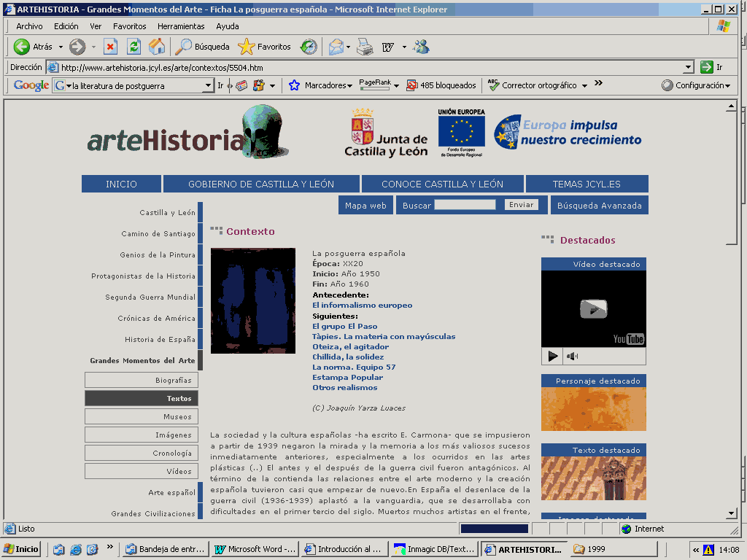Click TEMAS JCYL.ES tab

tap(587, 184)
